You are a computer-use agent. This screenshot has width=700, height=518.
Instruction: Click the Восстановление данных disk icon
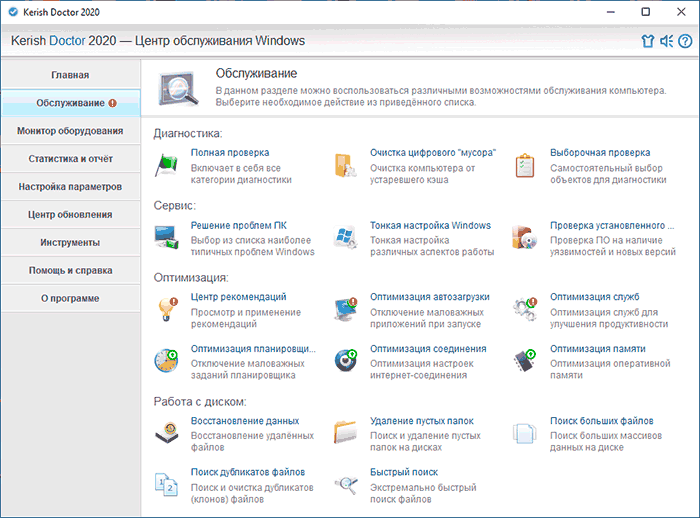[x=167, y=433]
